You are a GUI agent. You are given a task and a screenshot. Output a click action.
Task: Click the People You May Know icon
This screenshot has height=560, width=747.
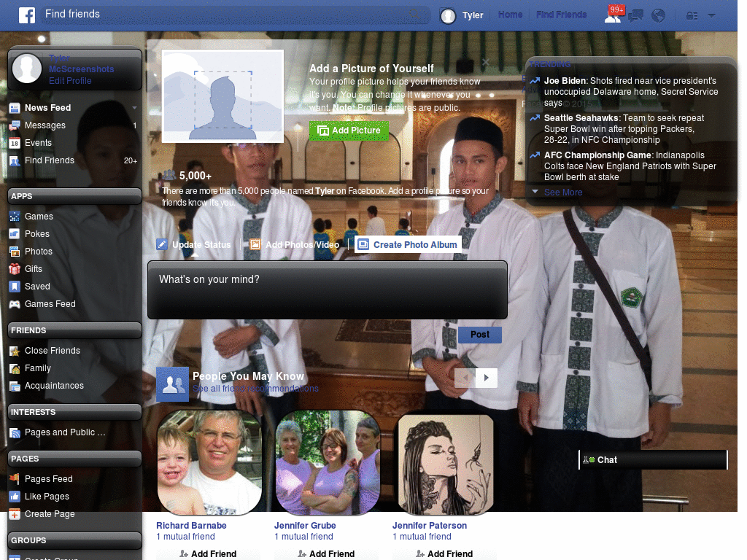[x=172, y=384]
